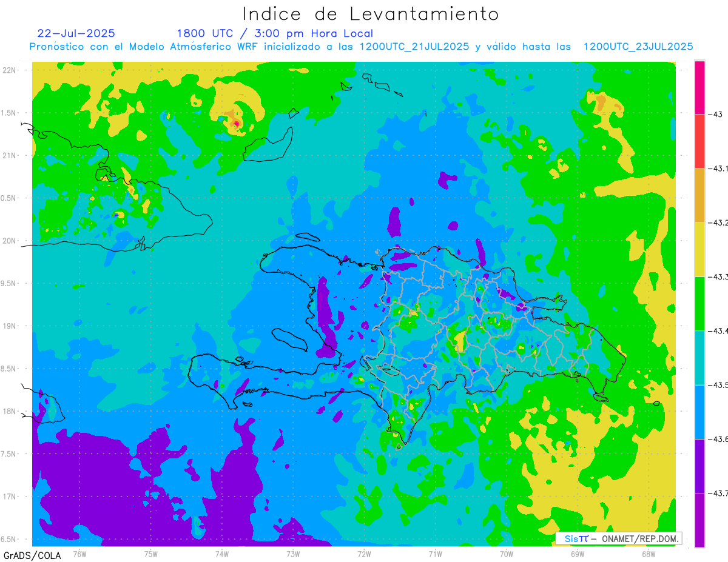Choose the blue color bar segment
Image resolution: width=728 pixels, height=562 pixels.
[699, 412]
